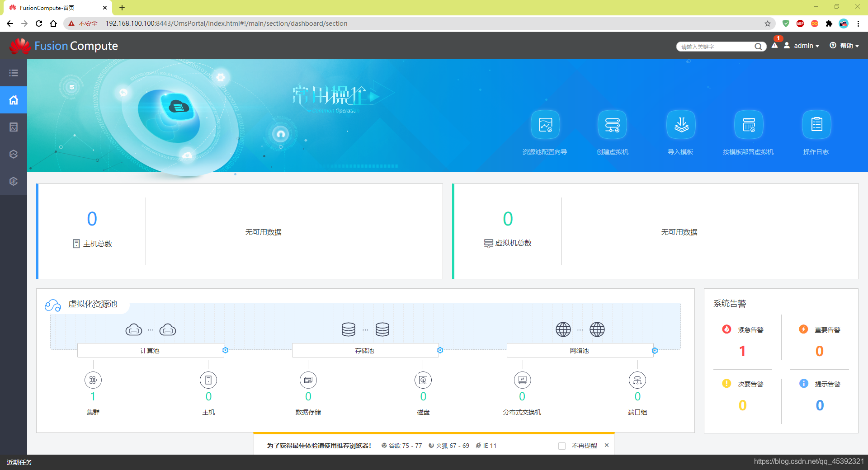This screenshot has width=868, height=470.
Task: Open 操作日志 icon
Action: pyautogui.click(x=816, y=124)
